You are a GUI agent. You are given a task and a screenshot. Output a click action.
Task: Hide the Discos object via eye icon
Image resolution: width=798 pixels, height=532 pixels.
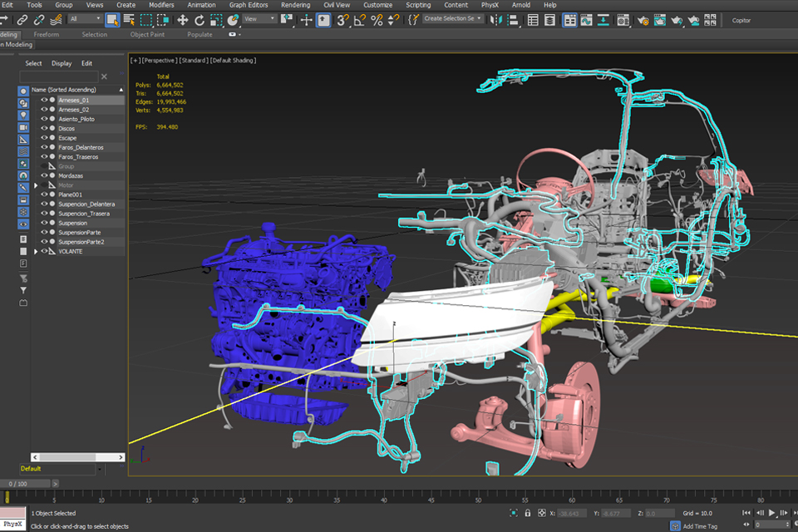pyautogui.click(x=45, y=129)
